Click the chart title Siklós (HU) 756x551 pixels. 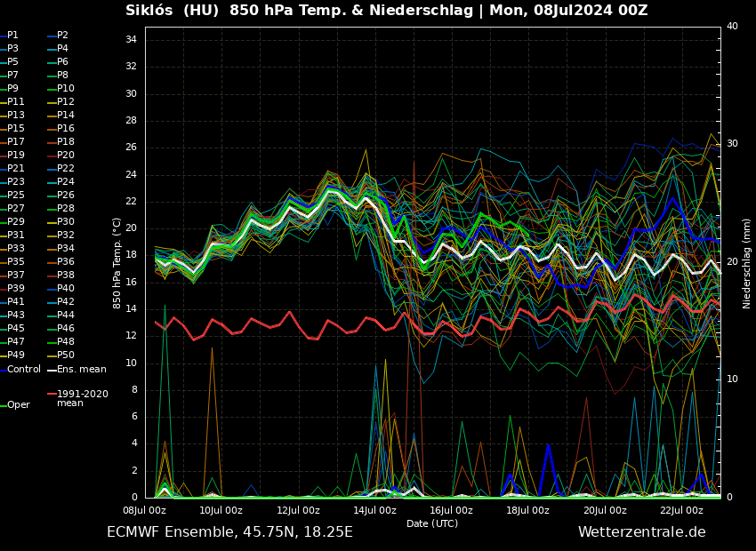[x=173, y=11]
